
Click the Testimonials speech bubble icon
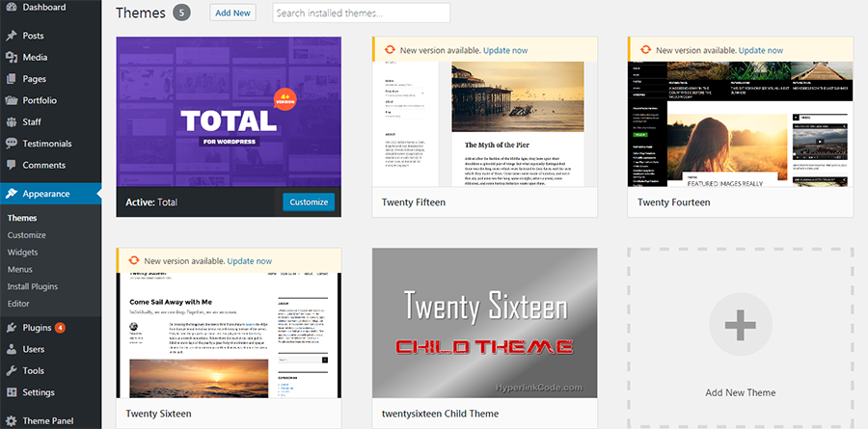(x=11, y=144)
